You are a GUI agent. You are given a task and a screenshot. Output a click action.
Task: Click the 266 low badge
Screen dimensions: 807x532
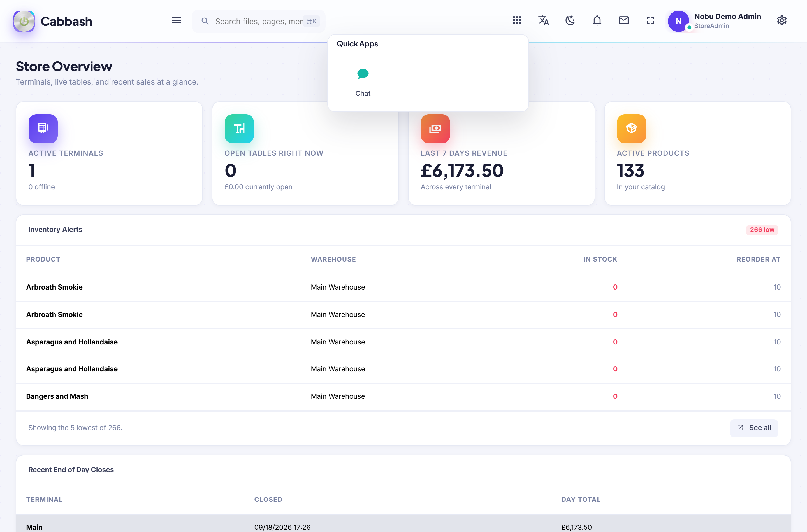[x=762, y=230]
